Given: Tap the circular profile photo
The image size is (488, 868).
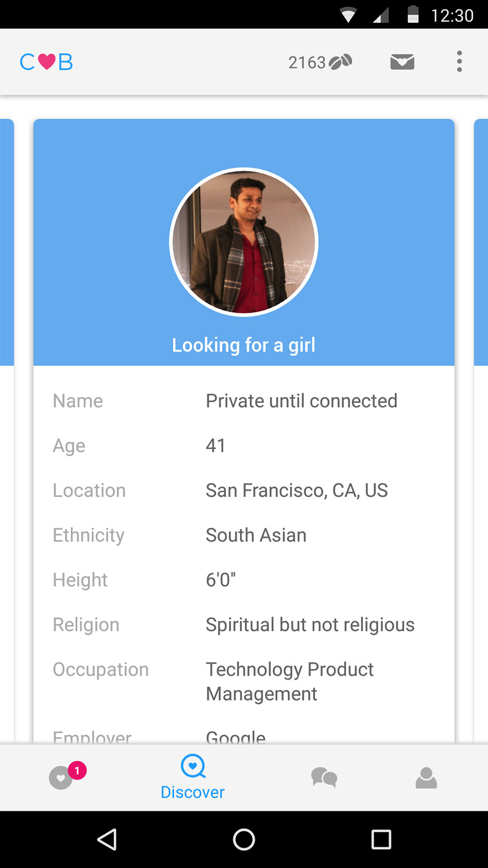Looking at the screenshot, I should (x=244, y=242).
